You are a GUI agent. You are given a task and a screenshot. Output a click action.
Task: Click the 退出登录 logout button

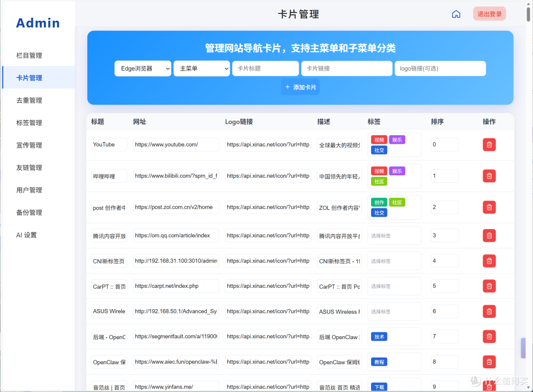point(490,14)
